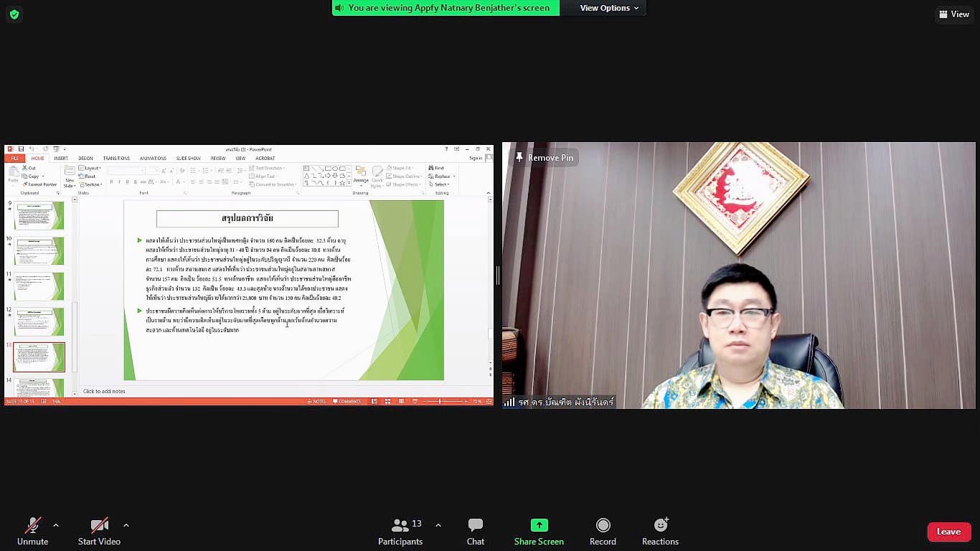Image resolution: width=980 pixels, height=551 pixels.
Task: Start Video from the Zoom toolbar
Action: (99, 531)
